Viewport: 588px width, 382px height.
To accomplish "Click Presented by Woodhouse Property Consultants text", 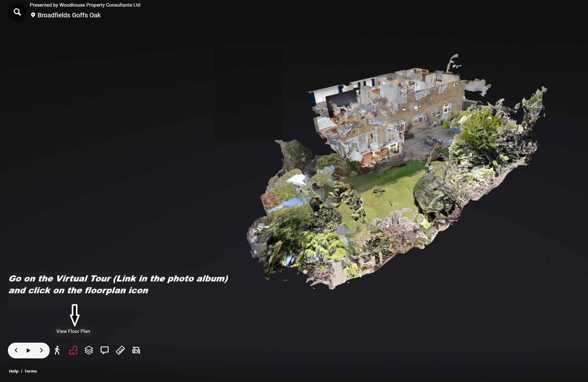I will [x=85, y=5].
